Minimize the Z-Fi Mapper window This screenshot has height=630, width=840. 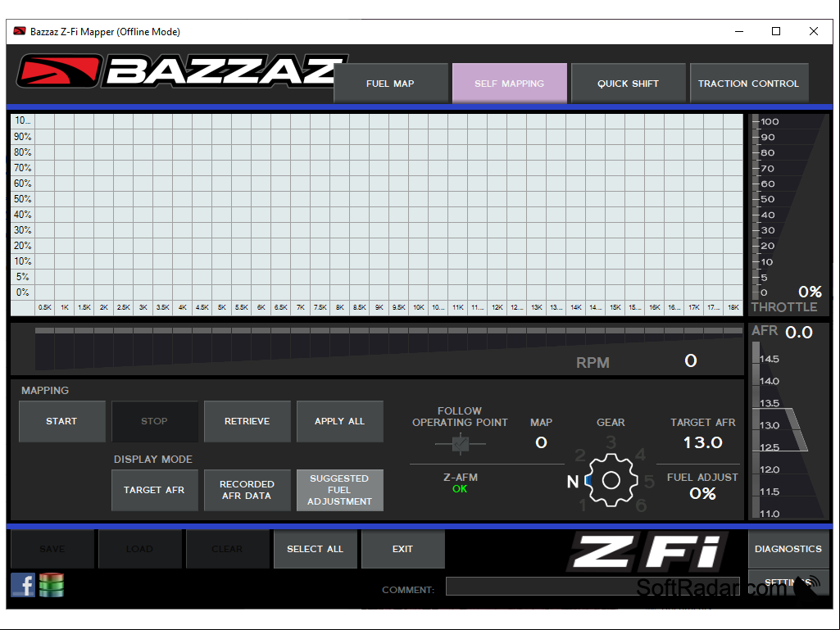point(739,31)
